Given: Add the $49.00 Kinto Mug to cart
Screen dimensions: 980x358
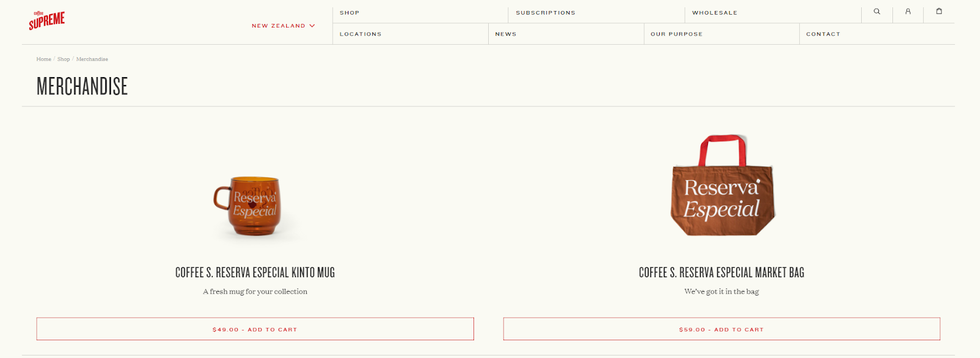Looking at the screenshot, I should 255,329.
